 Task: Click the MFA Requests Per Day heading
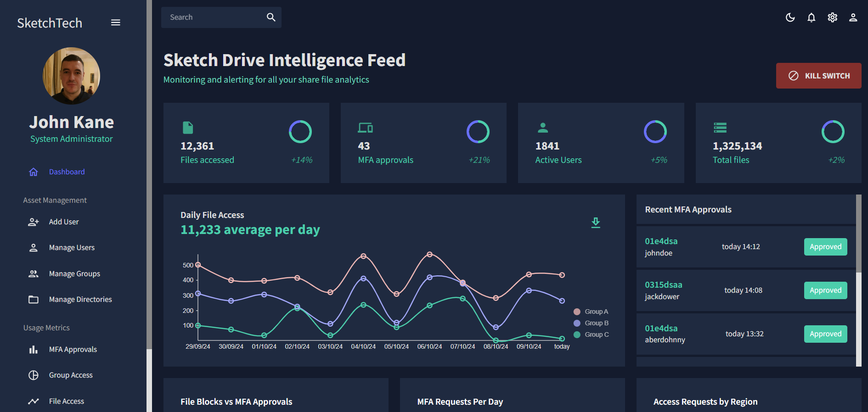tap(460, 402)
